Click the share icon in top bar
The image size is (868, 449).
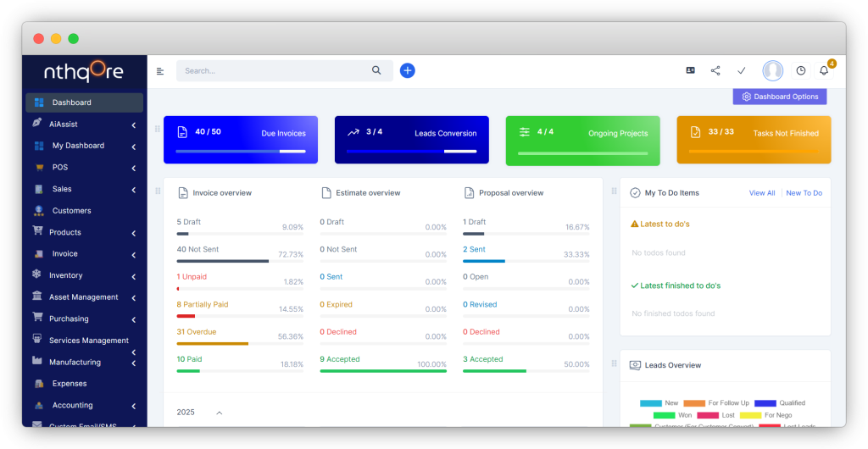[715, 70]
